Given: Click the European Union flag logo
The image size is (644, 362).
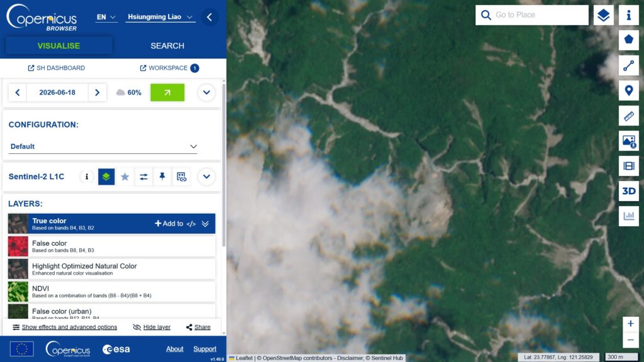Looking at the screenshot, I should point(22,349).
